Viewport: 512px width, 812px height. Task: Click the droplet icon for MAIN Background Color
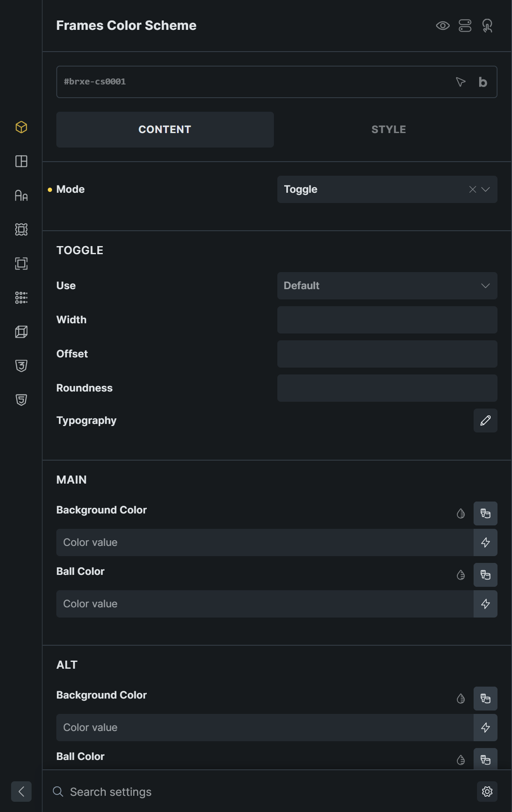click(x=461, y=513)
